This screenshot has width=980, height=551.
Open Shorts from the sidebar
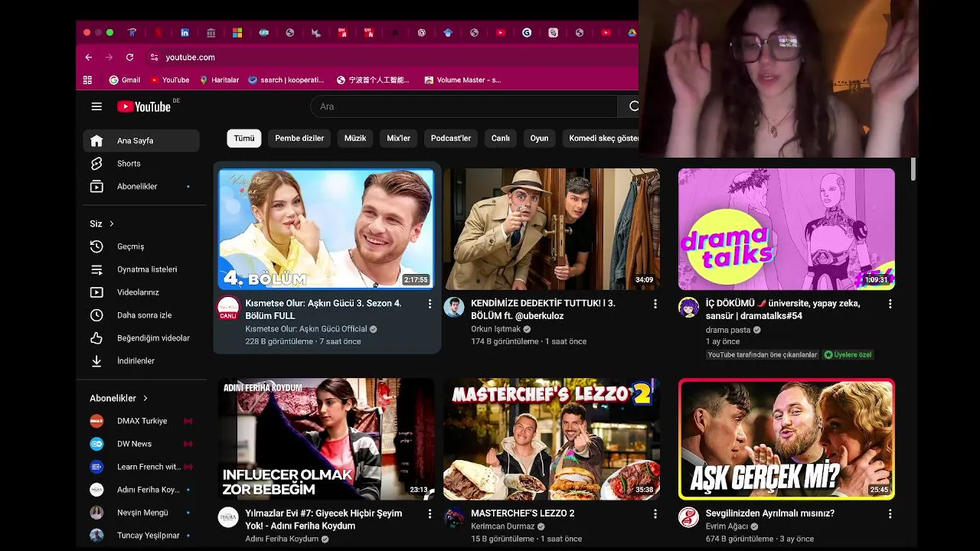tap(142, 164)
